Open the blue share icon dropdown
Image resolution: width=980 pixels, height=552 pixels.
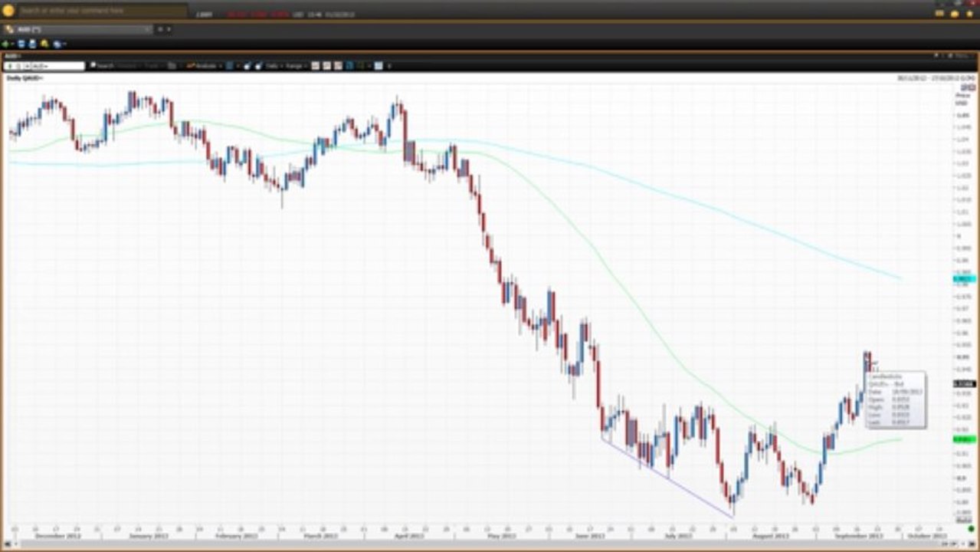coord(58,44)
